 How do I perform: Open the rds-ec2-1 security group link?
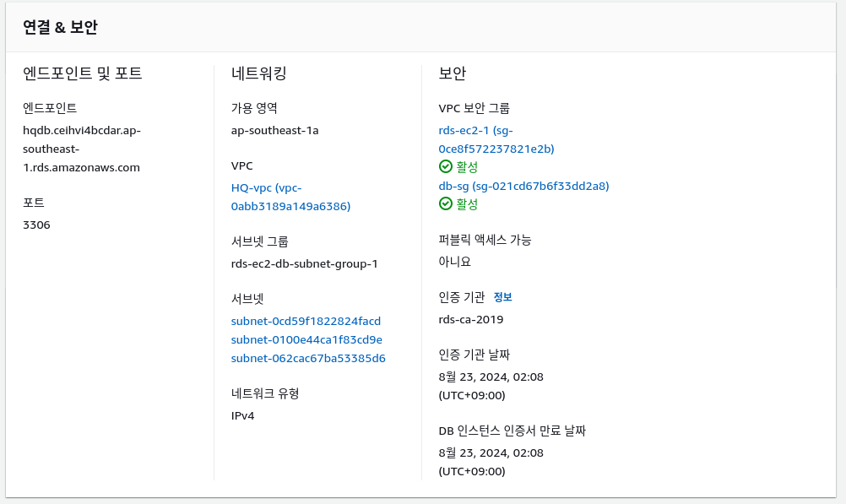pos(496,140)
